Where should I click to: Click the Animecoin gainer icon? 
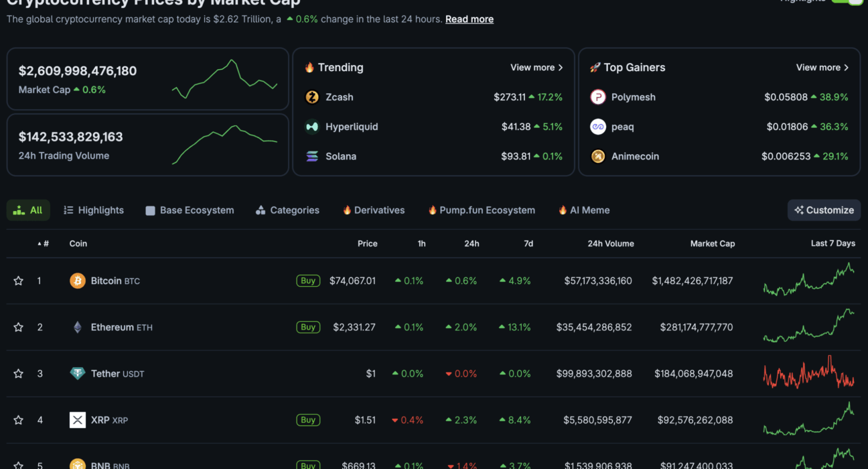point(597,156)
